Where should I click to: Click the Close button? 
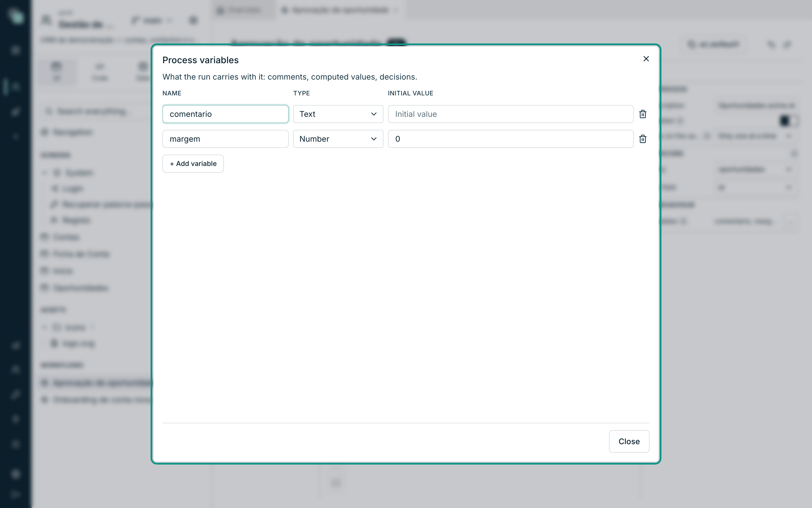pos(629,441)
